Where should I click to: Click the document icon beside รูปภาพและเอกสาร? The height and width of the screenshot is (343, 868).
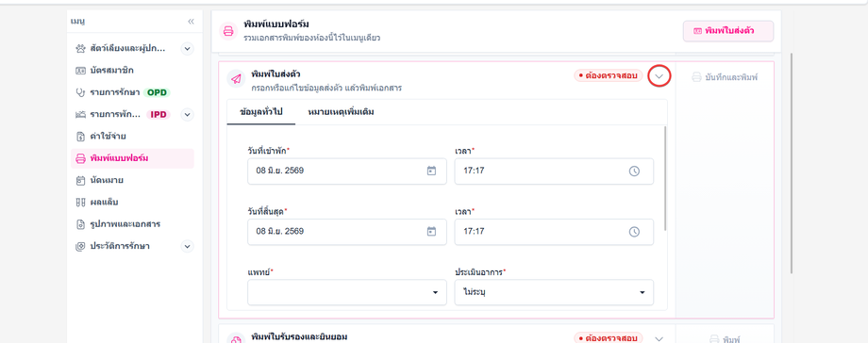(80, 224)
